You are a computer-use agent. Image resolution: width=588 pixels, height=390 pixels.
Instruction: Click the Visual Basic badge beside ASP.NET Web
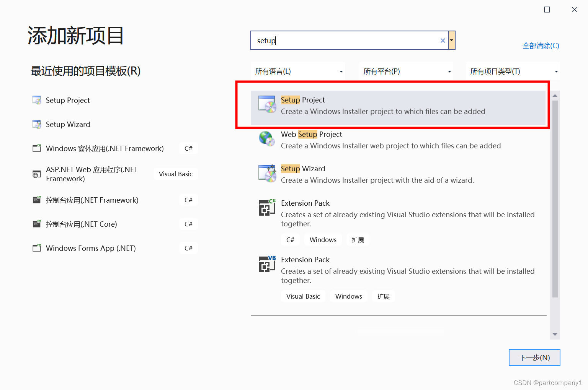[176, 174]
